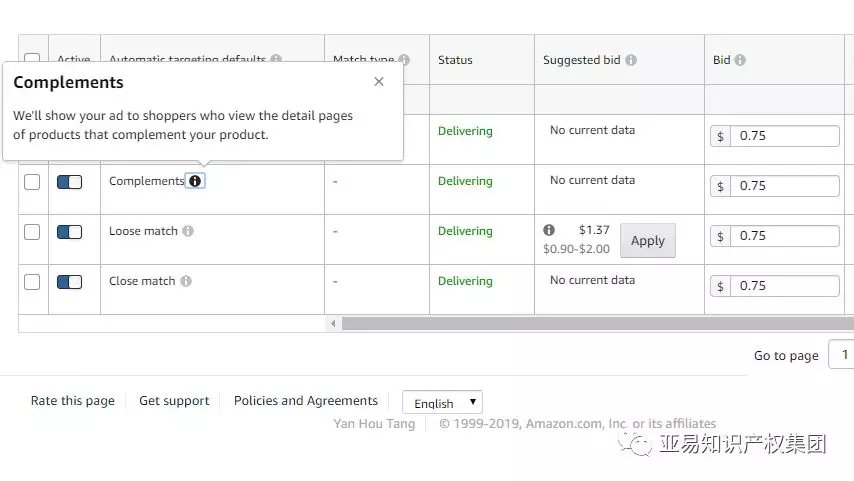Viewport: 854px width, 481px height.
Task: Click info icon beside $1.37 suggested bid
Action: tap(549, 230)
